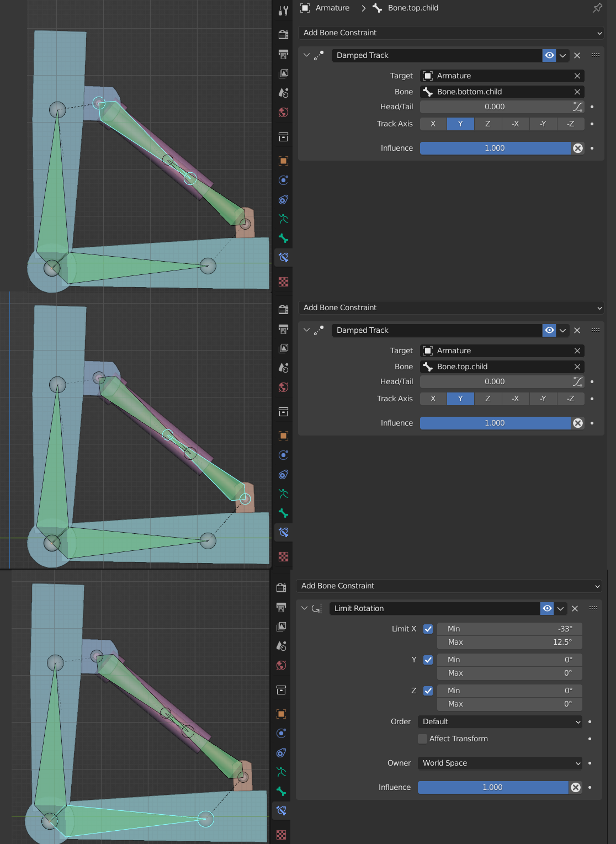The image size is (616, 844).
Task: Collapse the Bone.bottom.child Damped Track panel
Action: click(x=306, y=55)
